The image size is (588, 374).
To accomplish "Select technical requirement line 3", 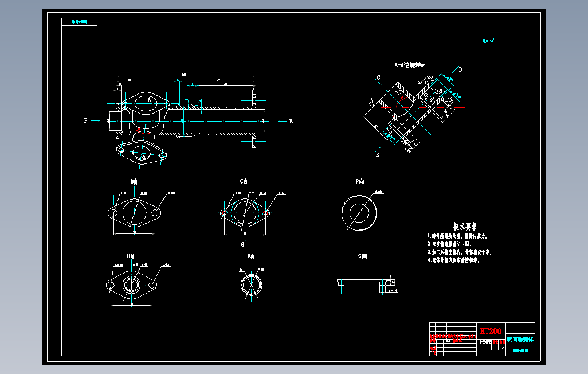I will click(460, 252).
